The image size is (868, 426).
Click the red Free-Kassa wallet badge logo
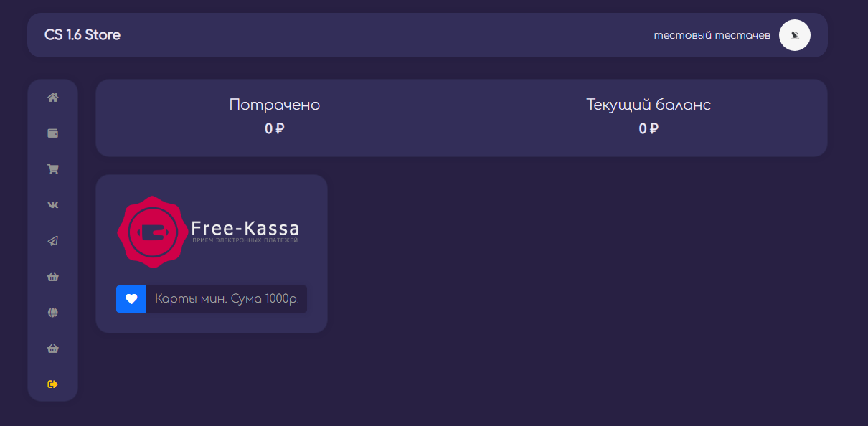point(152,232)
